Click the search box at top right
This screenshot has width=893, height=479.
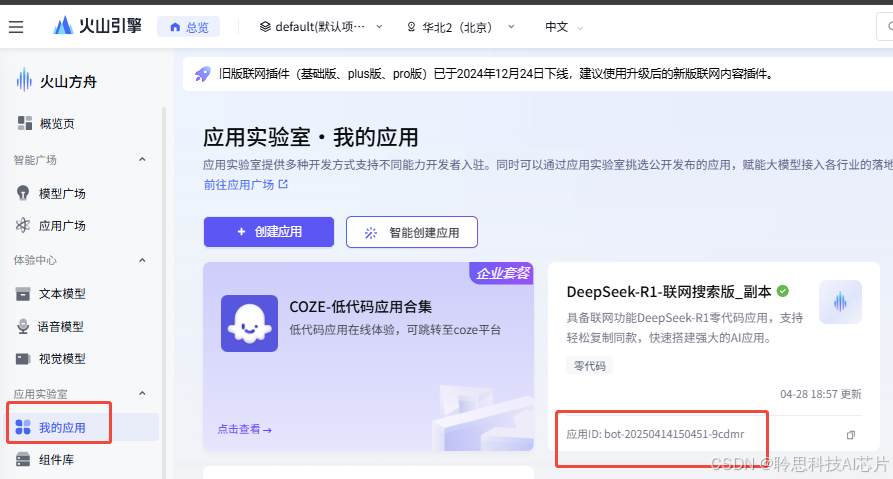884,27
